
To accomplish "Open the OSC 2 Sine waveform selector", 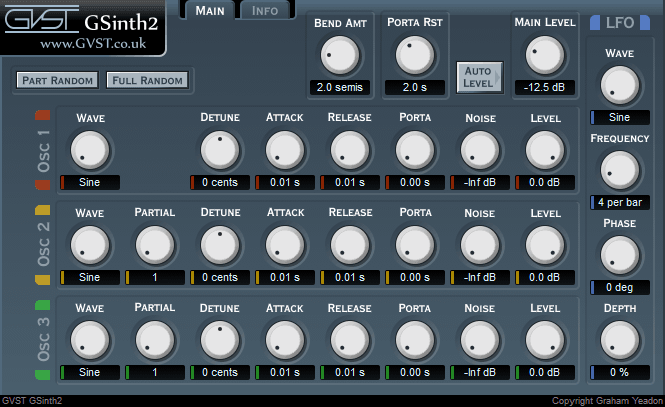I will coord(90,277).
